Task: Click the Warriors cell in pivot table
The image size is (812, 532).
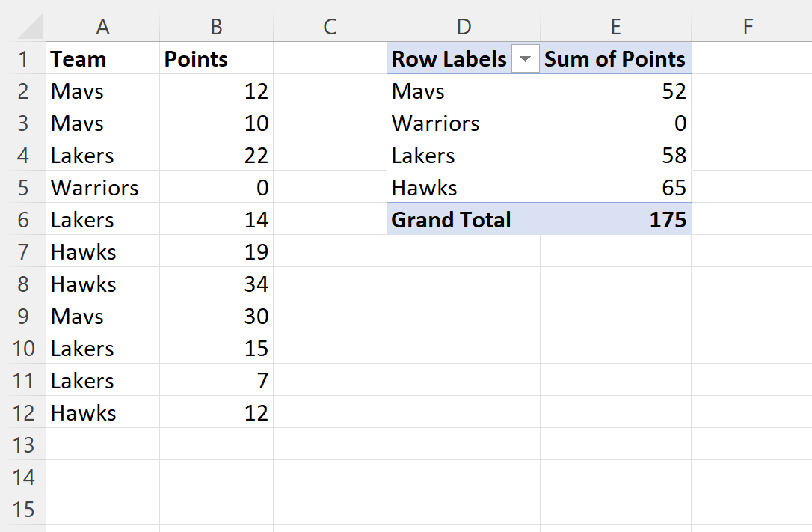Action: pyautogui.click(x=464, y=123)
